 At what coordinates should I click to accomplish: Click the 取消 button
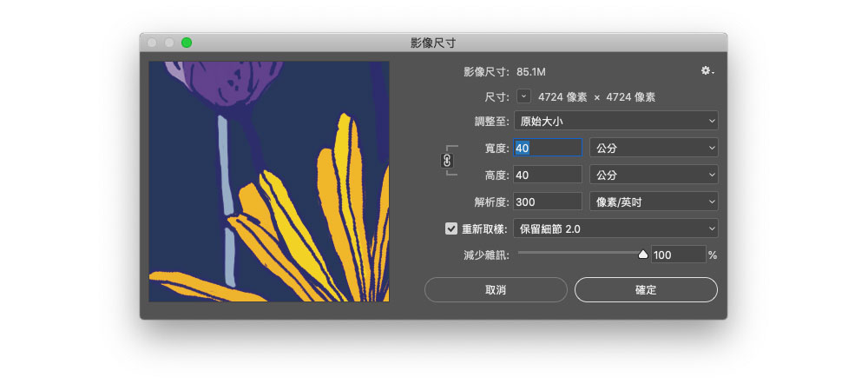click(x=496, y=289)
